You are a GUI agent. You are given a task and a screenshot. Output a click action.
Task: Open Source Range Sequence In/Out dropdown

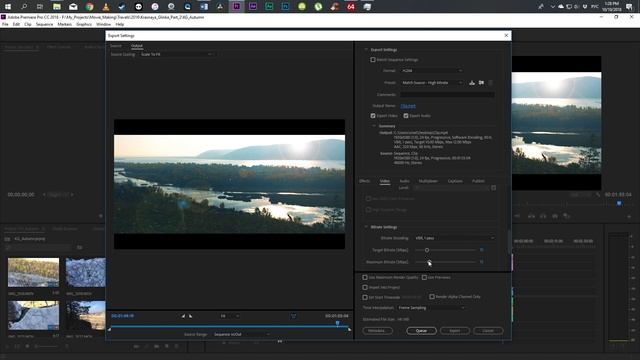pyautogui.click(x=241, y=334)
